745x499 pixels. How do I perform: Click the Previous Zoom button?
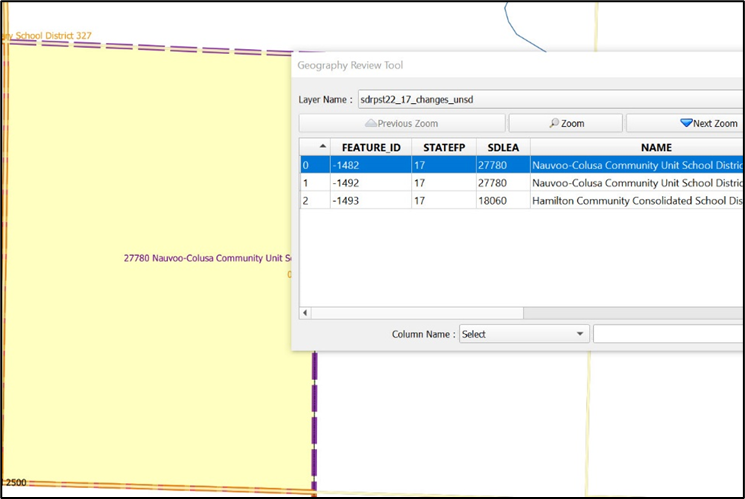pos(401,123)
